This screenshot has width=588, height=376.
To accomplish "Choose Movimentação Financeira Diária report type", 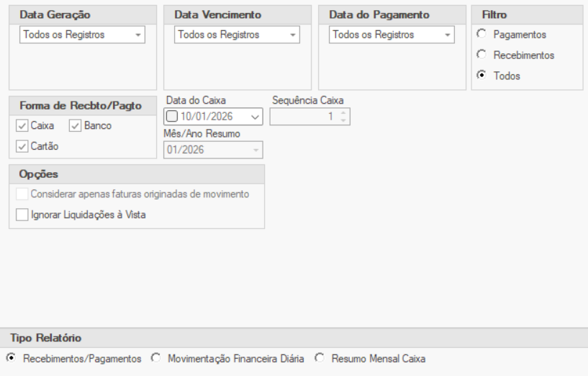I will pos(156,358).
